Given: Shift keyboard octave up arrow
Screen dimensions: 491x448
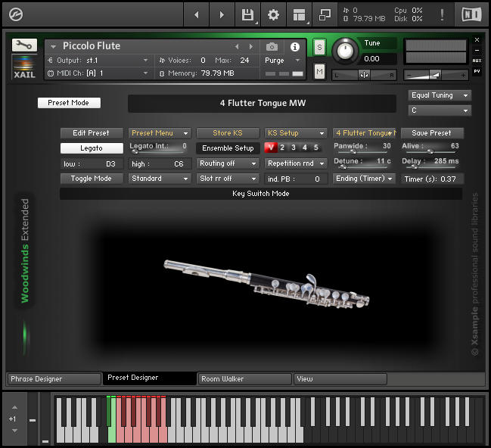Looking at the screenshot, I should coord(14,407).
